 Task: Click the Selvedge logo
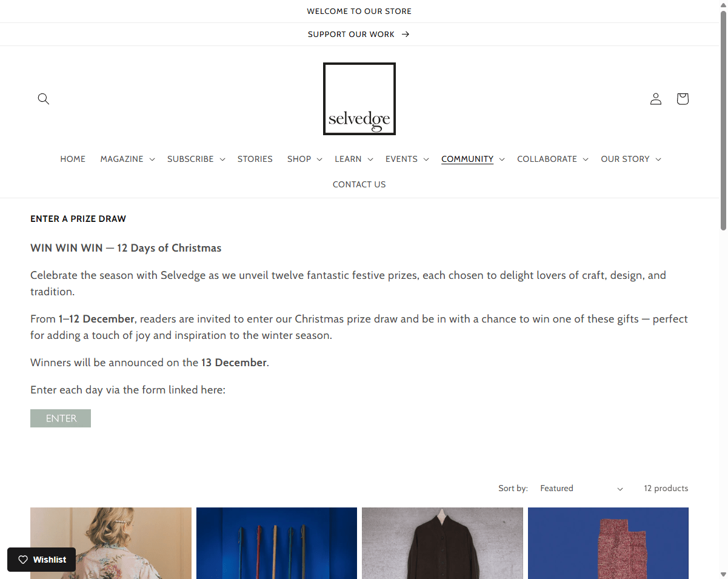tap(359, 99)
